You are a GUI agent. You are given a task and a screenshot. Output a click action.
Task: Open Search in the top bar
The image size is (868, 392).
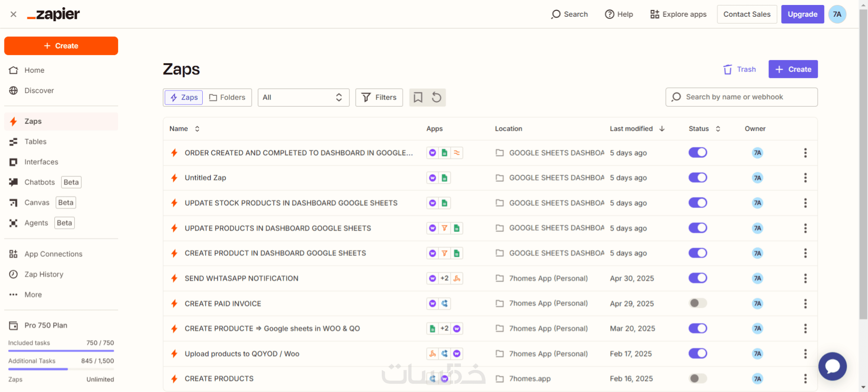569,14
